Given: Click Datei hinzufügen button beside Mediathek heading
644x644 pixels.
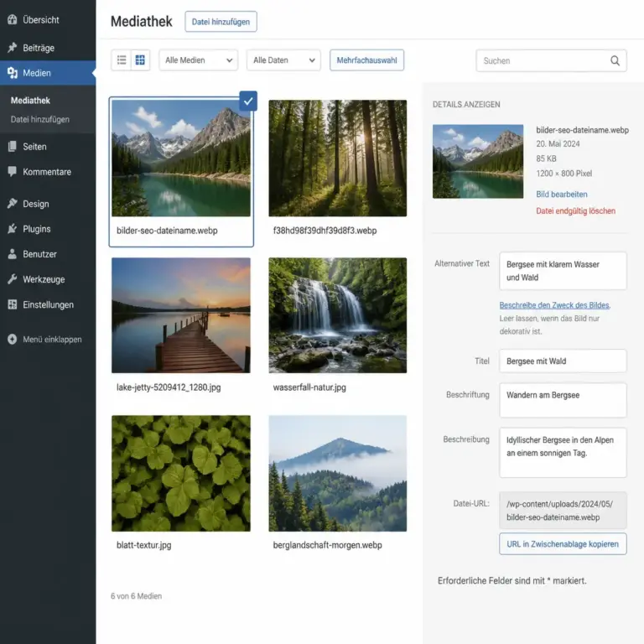Looking at the screenshot, I should (221, 21).
